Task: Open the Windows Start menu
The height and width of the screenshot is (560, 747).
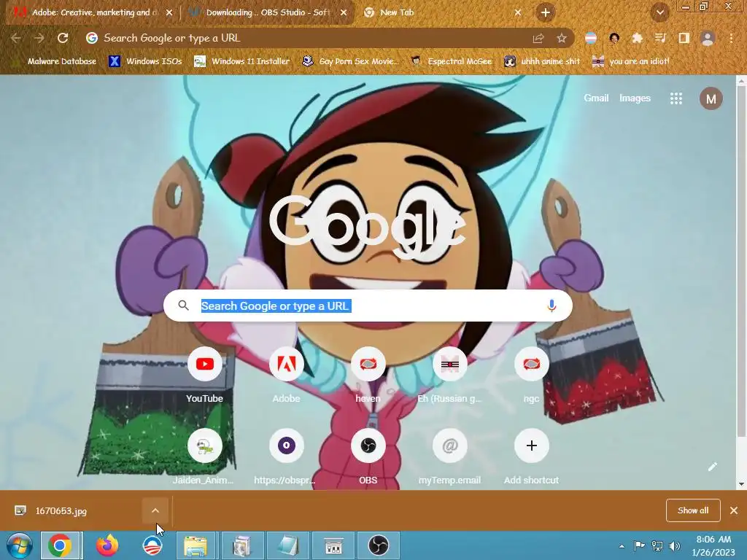Action: [x=20, y=545]
